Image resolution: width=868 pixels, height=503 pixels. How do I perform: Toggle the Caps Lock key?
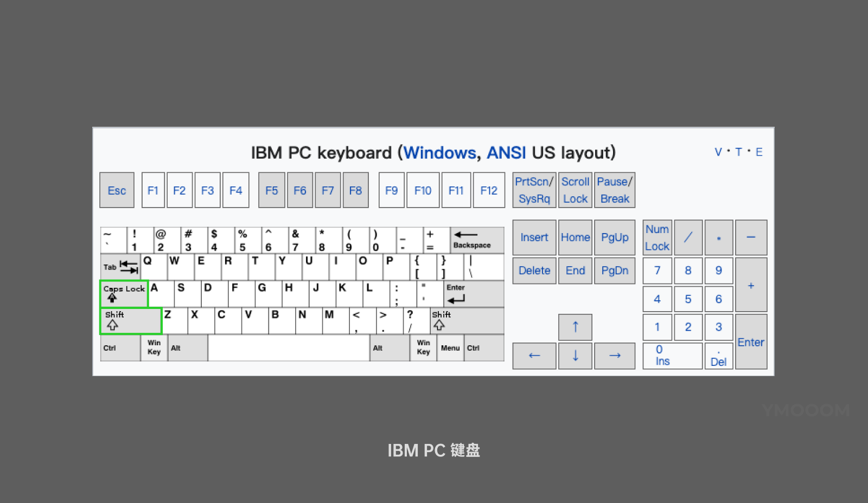(x=124, y=294)
